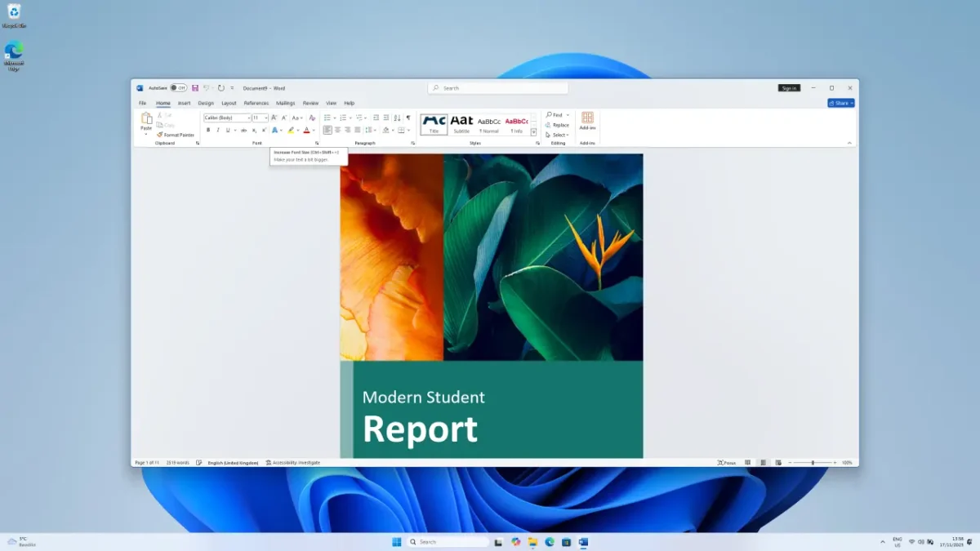Toggle Bold formatting
The image size is (980, 551).
coord(208,130)
